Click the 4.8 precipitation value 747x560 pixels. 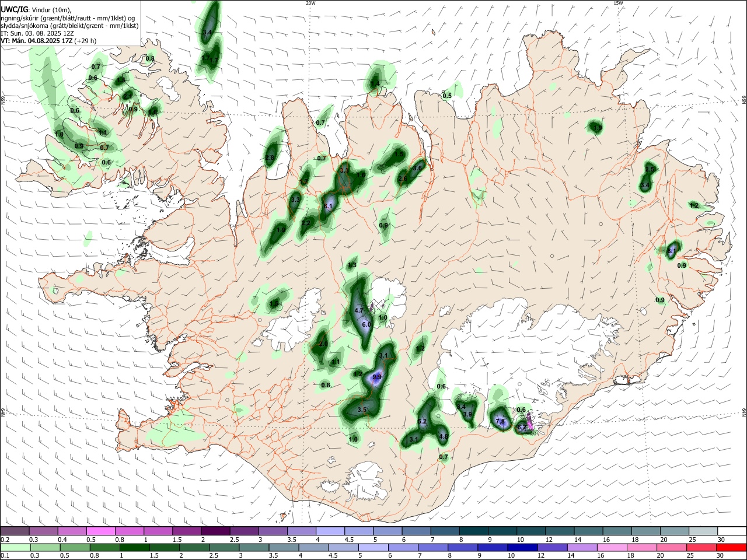(444, 436)
